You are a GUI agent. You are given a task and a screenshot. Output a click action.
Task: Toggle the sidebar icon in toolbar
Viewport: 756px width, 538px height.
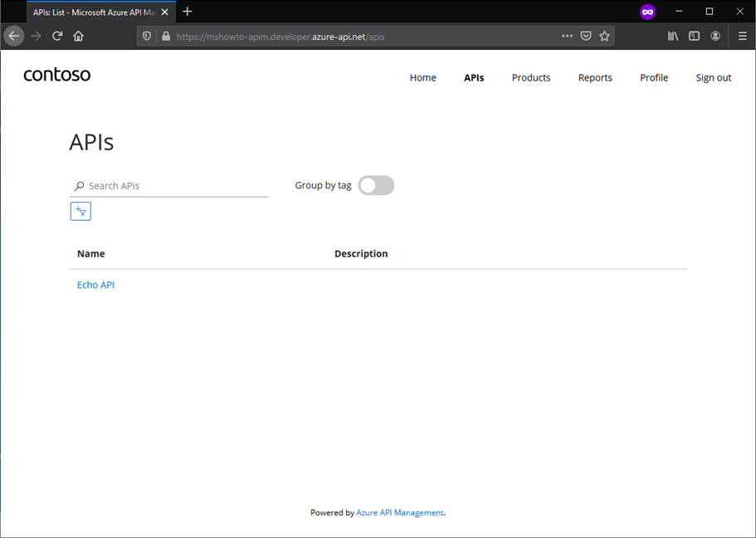(695, 37)
